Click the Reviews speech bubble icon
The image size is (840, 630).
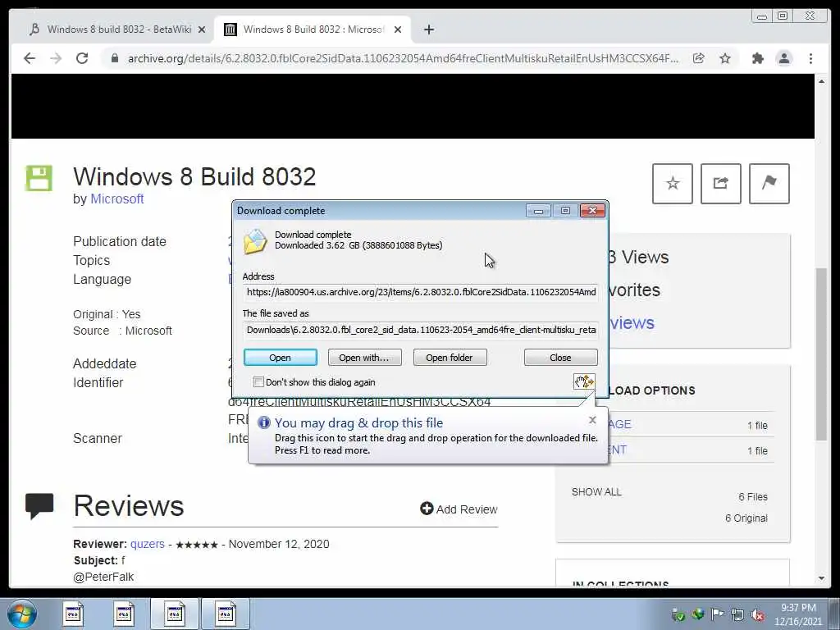[x=39, y=505]
